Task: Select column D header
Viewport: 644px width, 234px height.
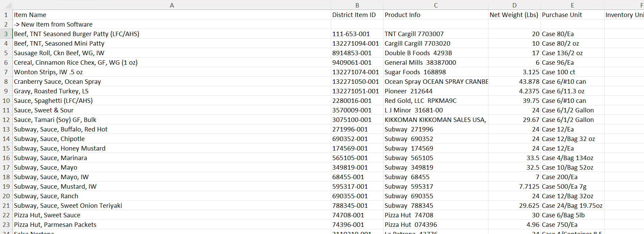Action: (514, 5)
